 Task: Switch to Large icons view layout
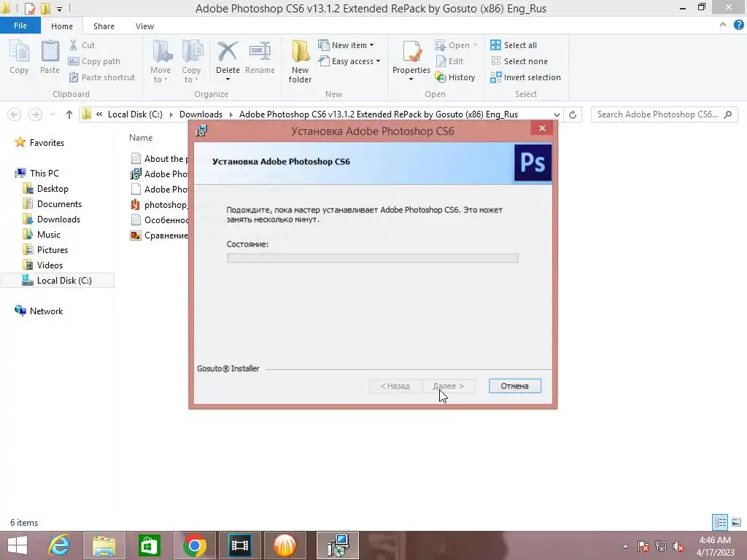click(736, 522)
